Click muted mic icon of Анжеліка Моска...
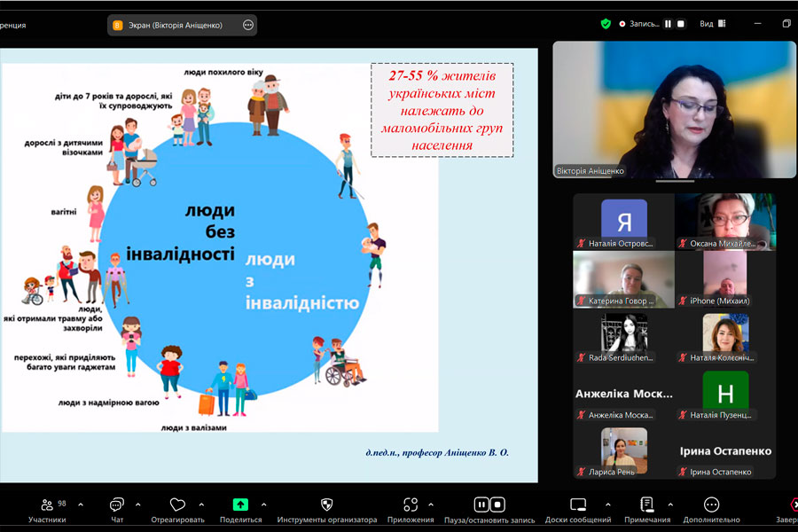The height and width of the screenshot is (532, 798). pyautogui.click(x=581, y=415)
